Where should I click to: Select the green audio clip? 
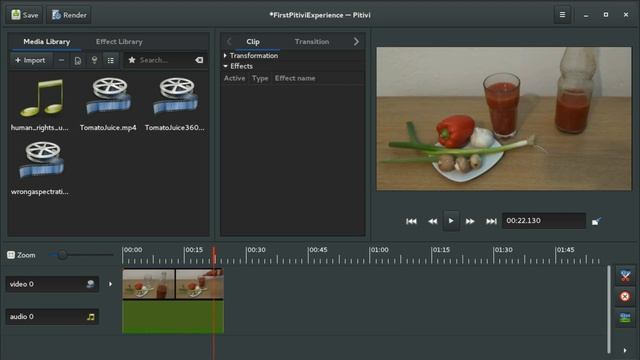point(173,317)
